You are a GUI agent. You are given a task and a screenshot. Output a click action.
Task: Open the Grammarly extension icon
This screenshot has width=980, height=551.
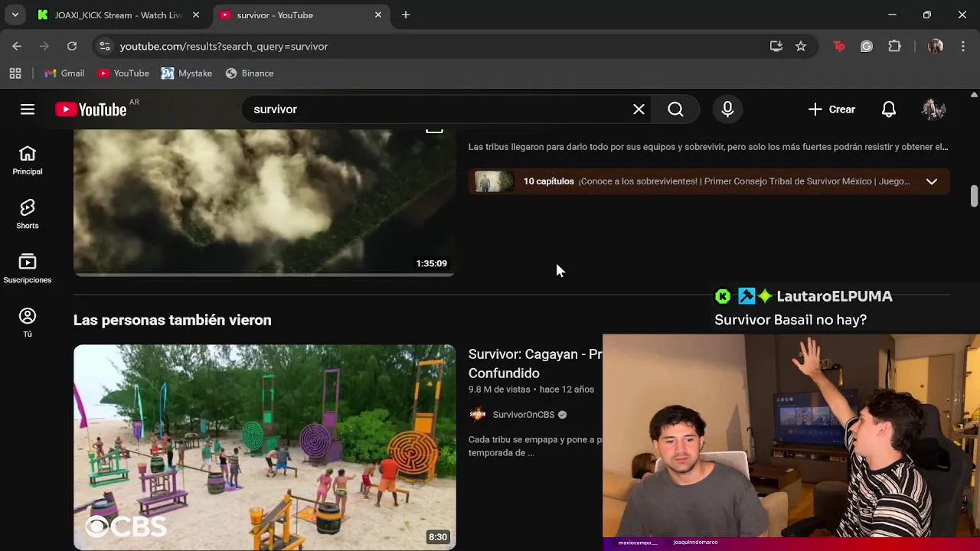coord(867,47)
